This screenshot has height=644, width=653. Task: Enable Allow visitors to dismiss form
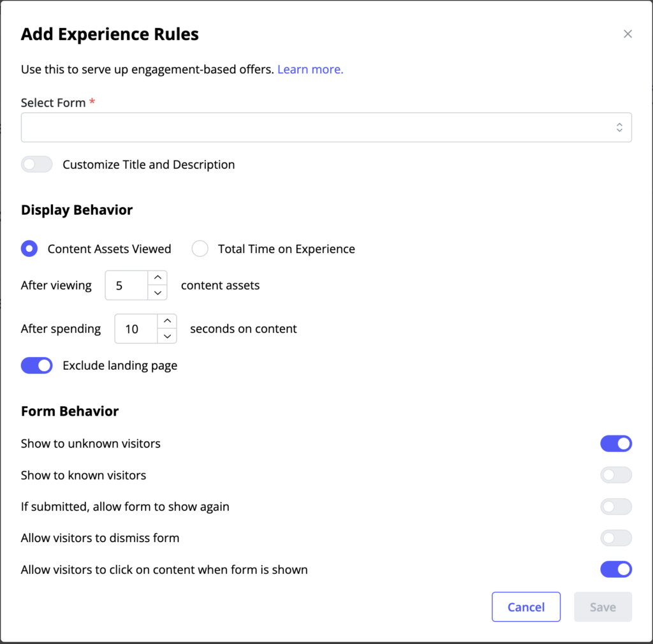(x=616, y=538)
